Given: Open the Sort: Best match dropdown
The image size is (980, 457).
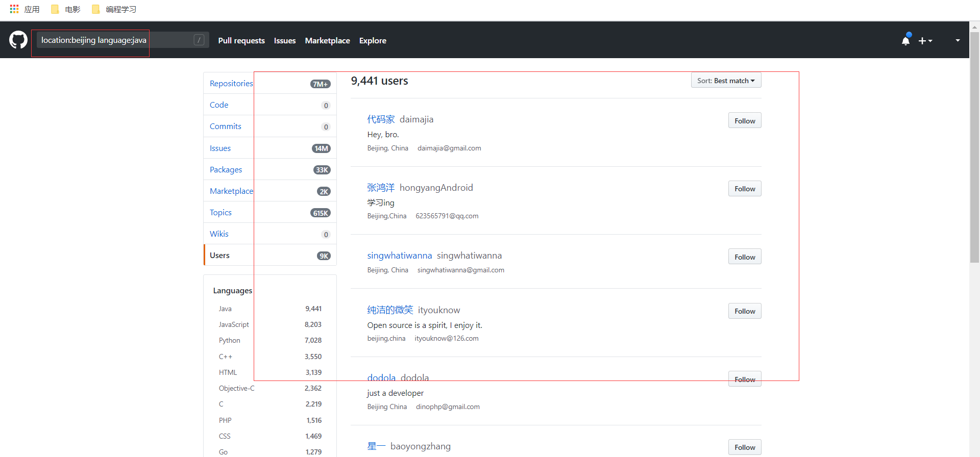Looking at the screenshot, I should (x=726, y=81).
